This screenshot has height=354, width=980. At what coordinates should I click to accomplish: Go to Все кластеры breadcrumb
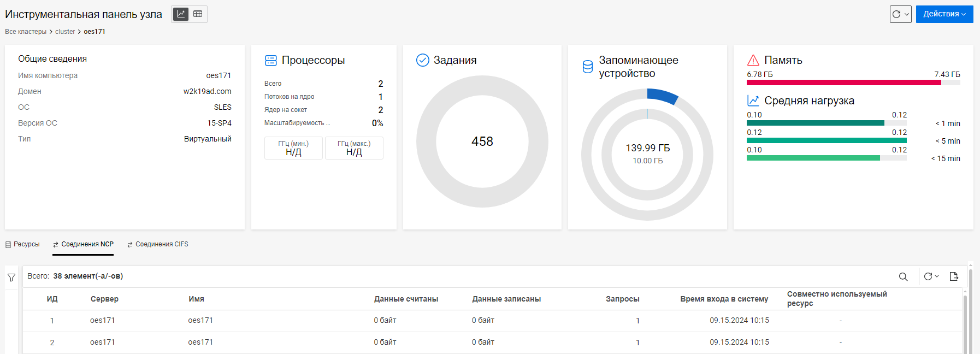click(x=26, y=32)
